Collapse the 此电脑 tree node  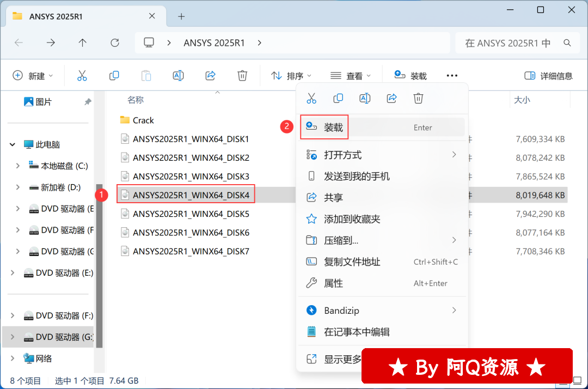(x=13, y=144)
